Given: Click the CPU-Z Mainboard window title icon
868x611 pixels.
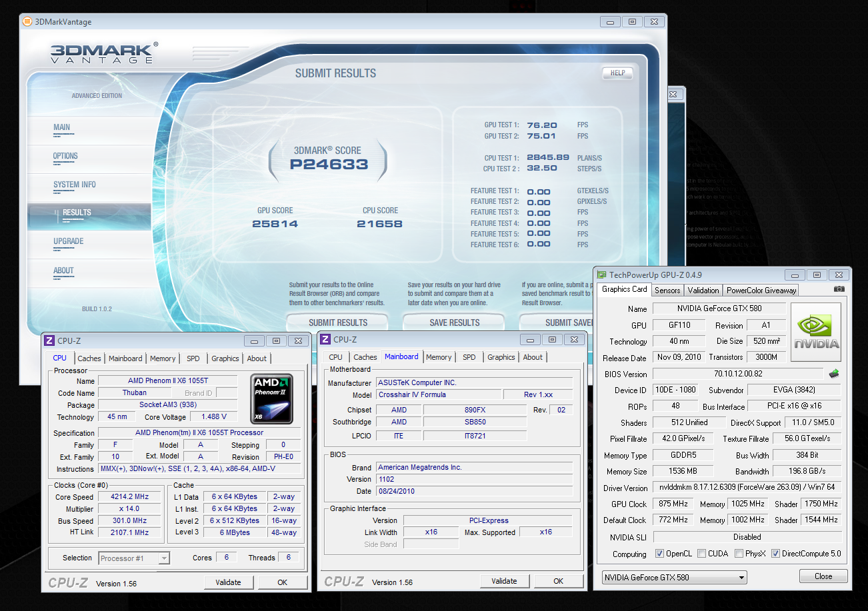Looking at the screenshot, I should [325, 339].
